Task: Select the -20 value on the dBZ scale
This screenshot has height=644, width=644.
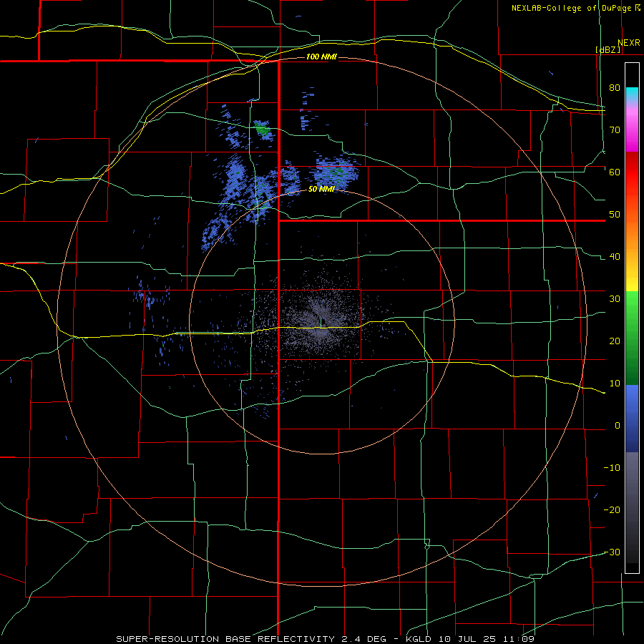Action: tap(612, 509)
